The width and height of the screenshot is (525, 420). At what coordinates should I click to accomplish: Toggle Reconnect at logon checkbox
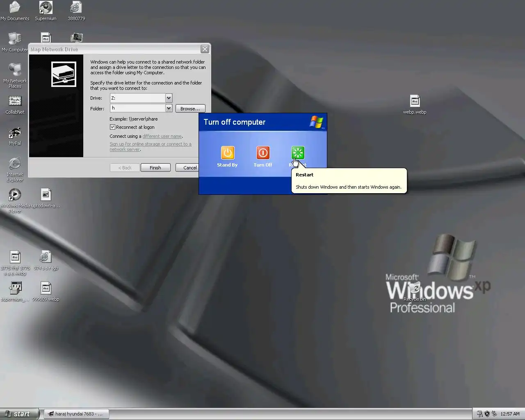112,127
